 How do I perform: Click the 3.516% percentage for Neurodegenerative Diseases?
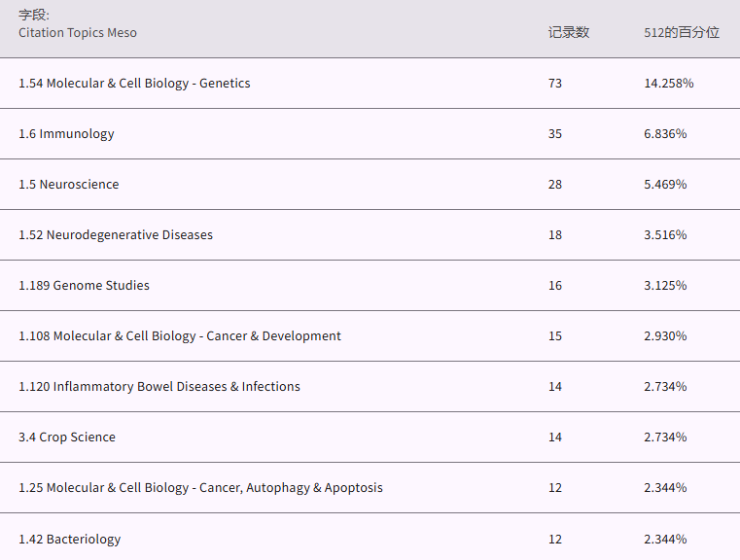point(665,235)
